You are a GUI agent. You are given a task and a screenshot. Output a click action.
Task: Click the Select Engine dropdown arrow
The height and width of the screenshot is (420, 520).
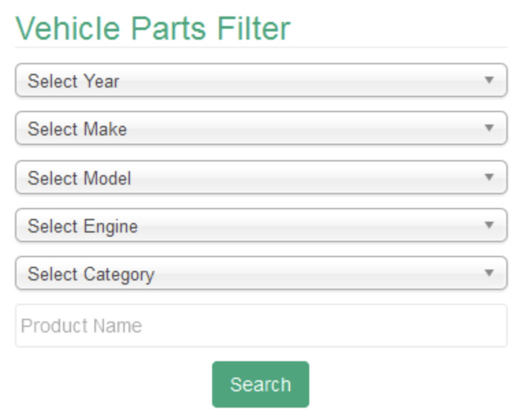click(489, 225)
